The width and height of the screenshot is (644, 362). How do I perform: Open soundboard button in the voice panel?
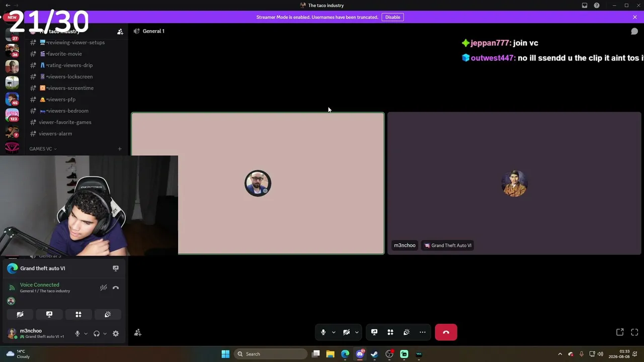tap(108, 314)
